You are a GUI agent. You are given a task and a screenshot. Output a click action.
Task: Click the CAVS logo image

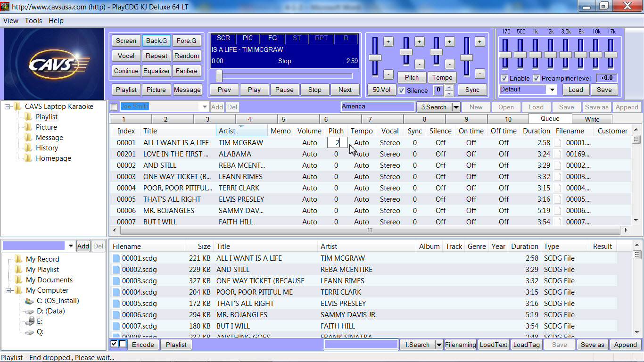(53, 64)
